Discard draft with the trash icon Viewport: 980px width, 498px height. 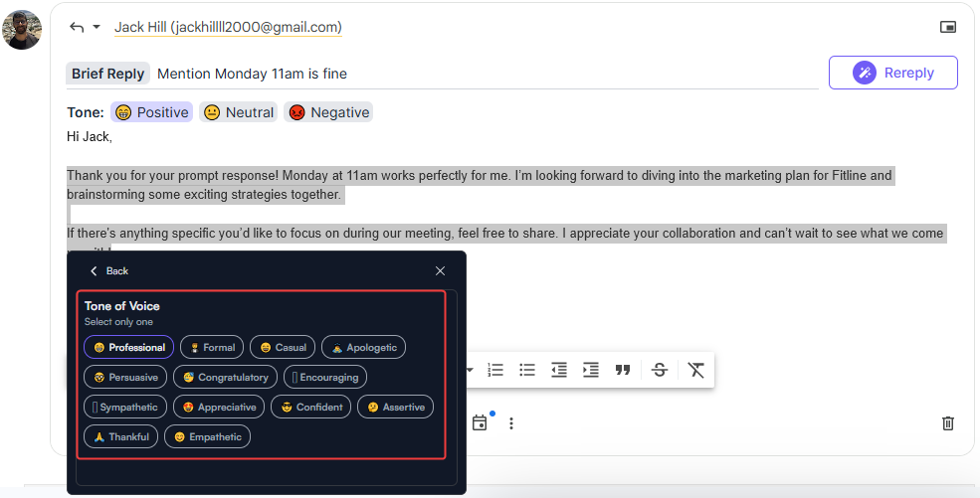[x=948, y=423]
